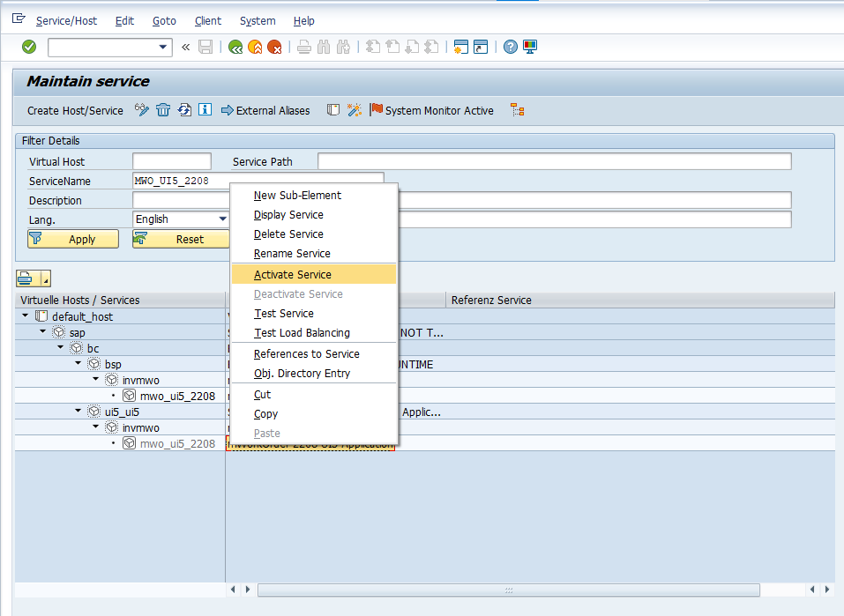This screenshot has height=616, width=844.
Task: Collapse the default_host tree node
Action: 25,316
